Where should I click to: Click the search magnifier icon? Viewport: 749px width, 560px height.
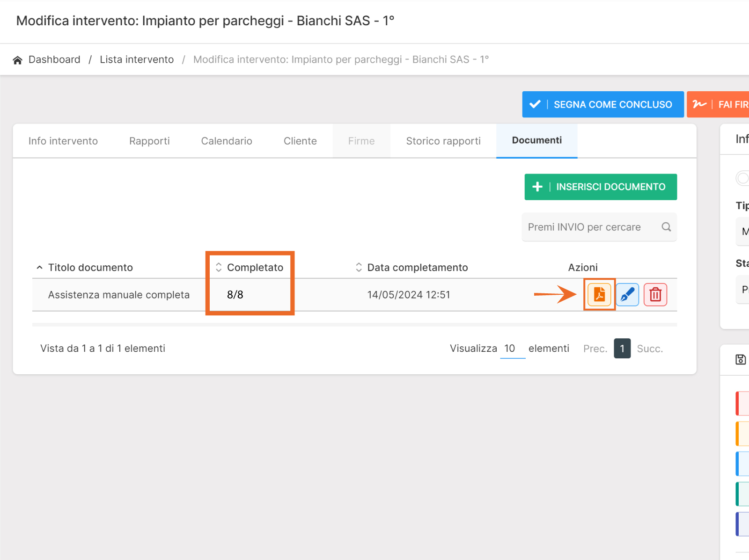pos(666,227)
